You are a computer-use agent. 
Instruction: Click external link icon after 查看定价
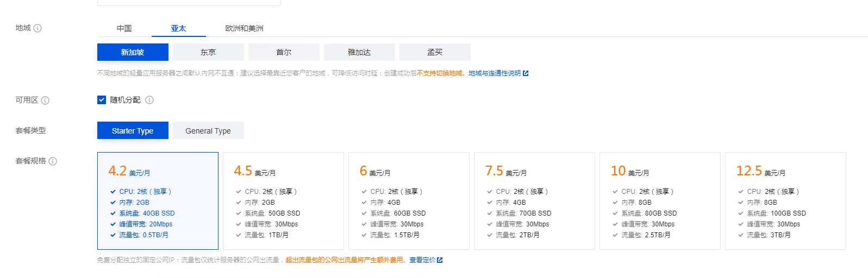pyautogui.click(x=440, y=260)
